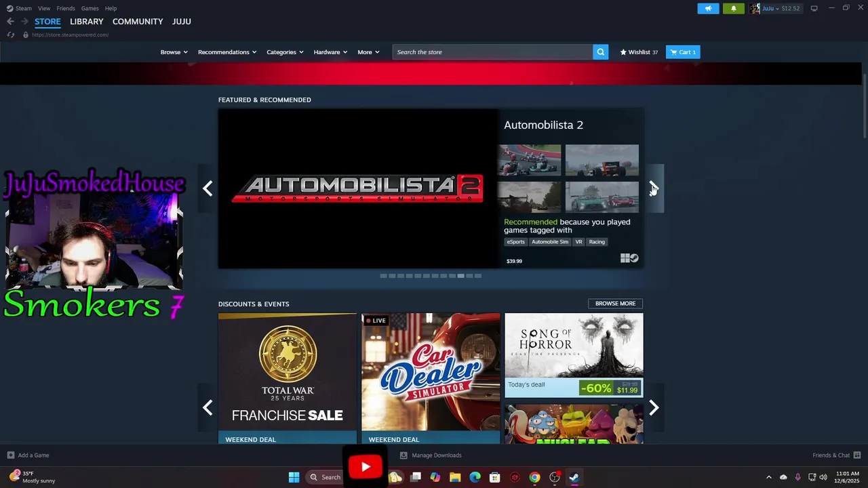The height and width of the screenshot is (488, 868).
Task: Click the eSports tag
Action: tap(516, 242)
